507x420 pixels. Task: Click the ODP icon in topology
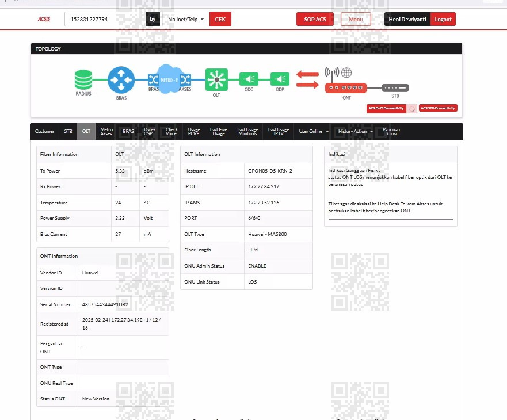coord(280,79)
